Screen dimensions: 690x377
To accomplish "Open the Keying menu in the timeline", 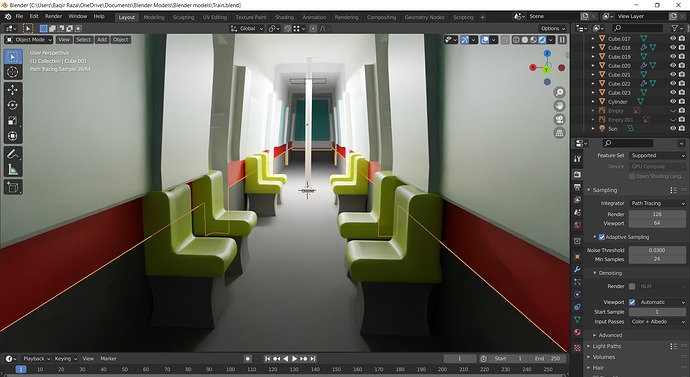I will pos(65,359).
